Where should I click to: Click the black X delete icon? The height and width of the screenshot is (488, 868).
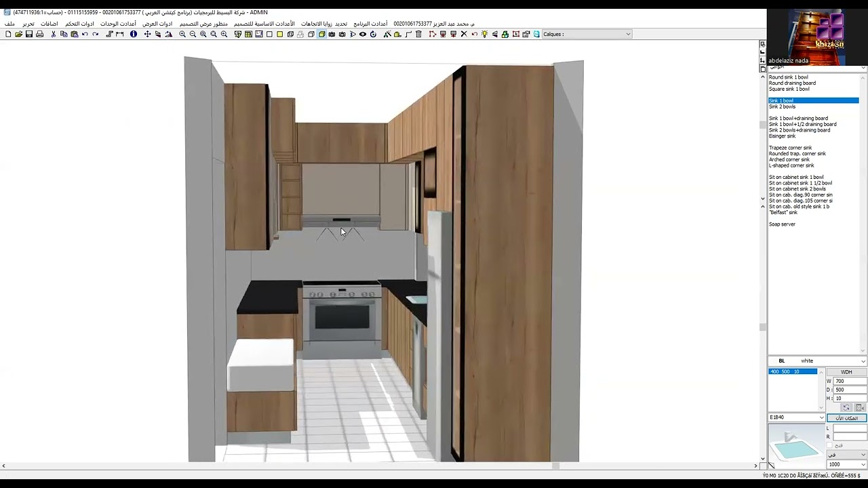coord(464,34)
